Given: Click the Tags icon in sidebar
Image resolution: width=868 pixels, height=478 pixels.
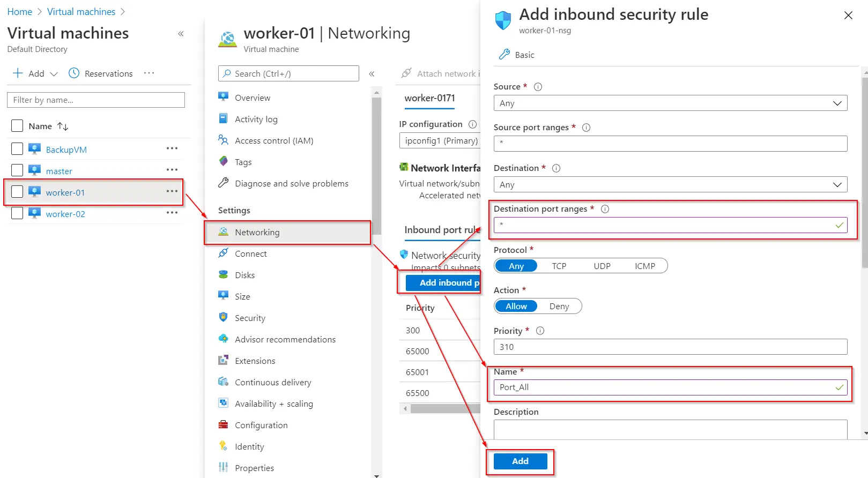Looking at the screenshot, I should coord(224,162).
